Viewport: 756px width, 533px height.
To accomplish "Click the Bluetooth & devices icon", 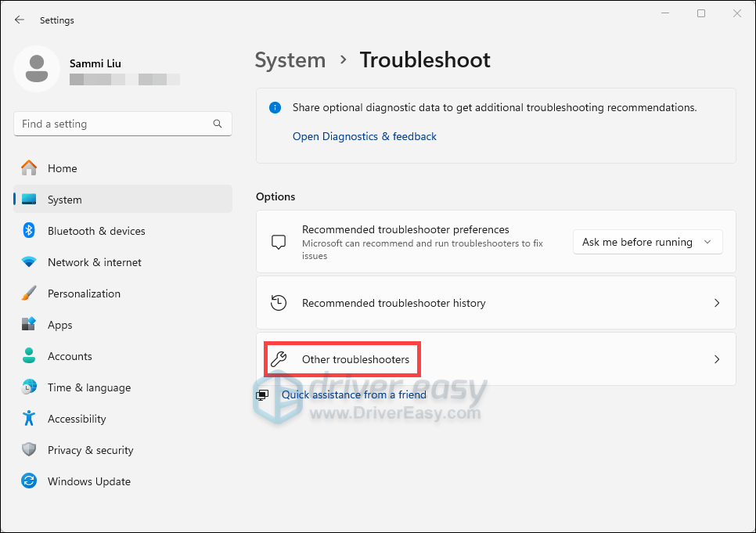I will click(29, 231).
